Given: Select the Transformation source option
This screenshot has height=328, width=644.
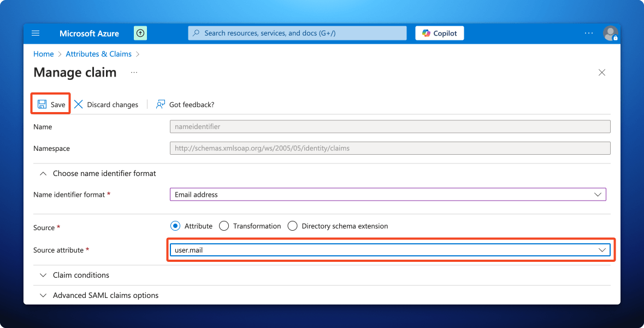Looking at the screenshot, I should (223, 226).
